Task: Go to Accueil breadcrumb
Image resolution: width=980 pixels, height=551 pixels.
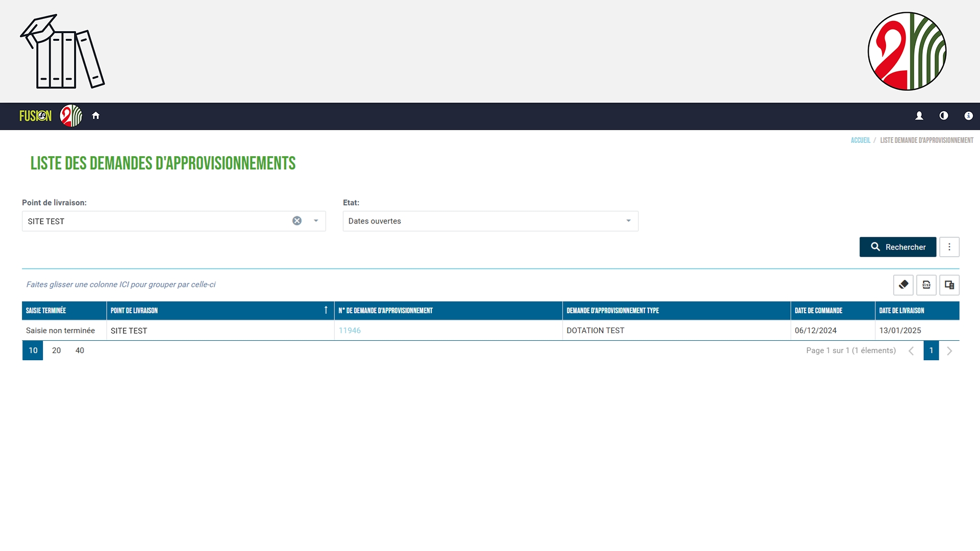Action: [x=860, y=140]
